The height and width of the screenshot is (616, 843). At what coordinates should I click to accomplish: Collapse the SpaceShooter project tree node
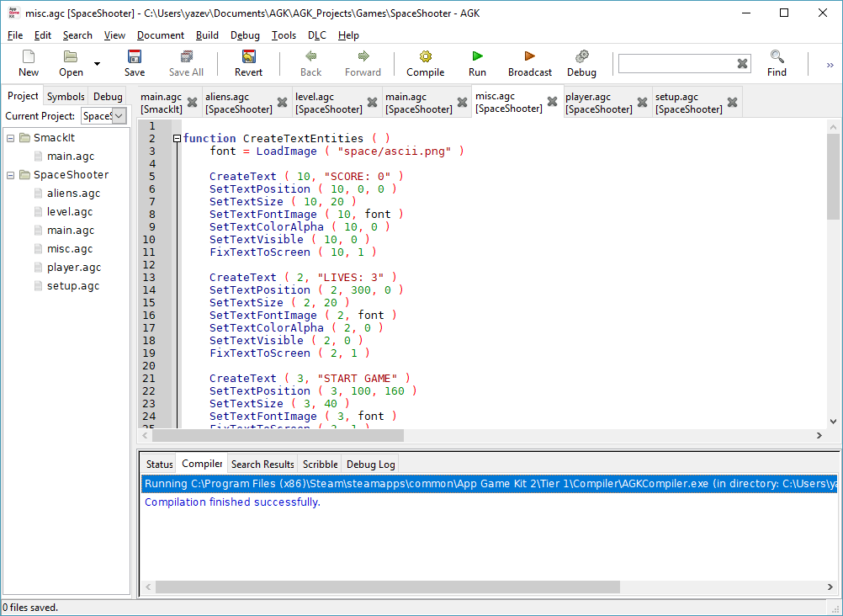(11, 175)
